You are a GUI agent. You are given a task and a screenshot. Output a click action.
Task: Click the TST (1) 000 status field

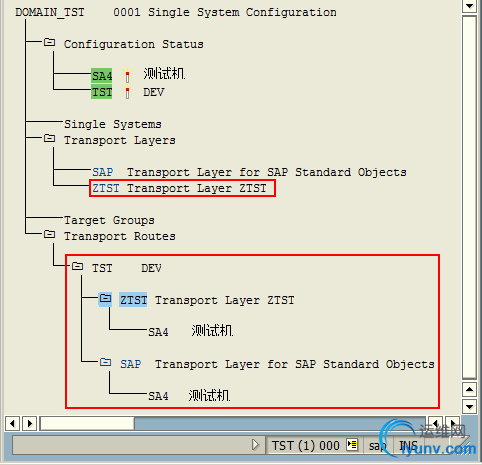coord(305,446)
